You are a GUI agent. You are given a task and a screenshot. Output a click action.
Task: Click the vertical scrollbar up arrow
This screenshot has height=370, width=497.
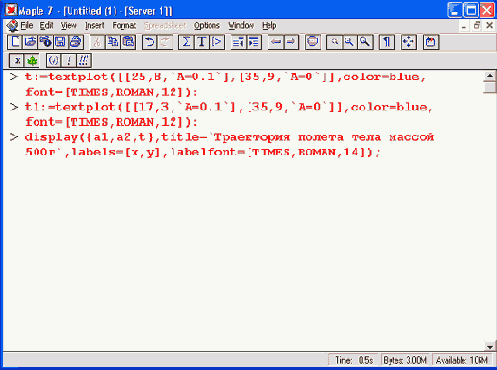tap(489, 76)
